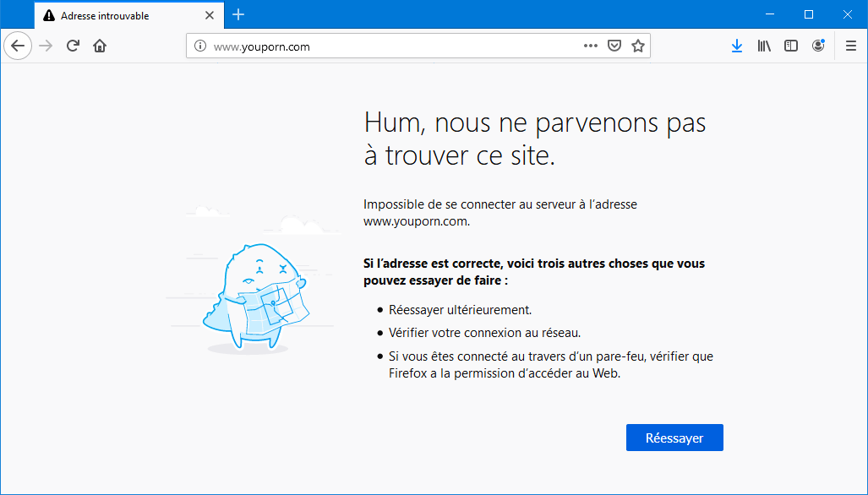Viewport: 868px width, 495px height.
Task: Go back to the previous page
Action: pos(18,46)
